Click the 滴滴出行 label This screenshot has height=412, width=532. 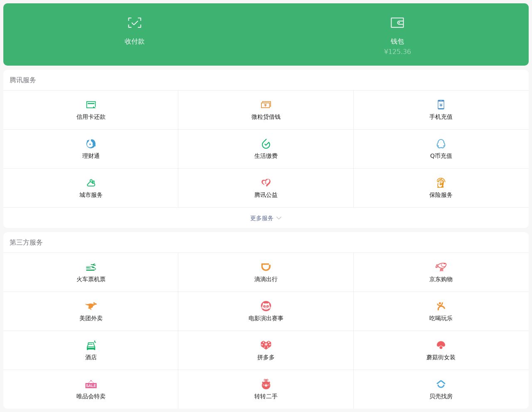[266, 280]
